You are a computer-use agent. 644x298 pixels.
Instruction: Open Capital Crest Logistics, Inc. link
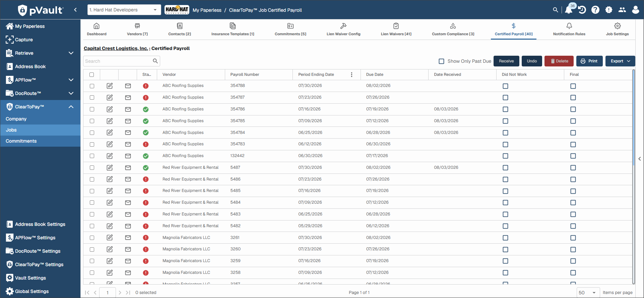pos(116,48)
